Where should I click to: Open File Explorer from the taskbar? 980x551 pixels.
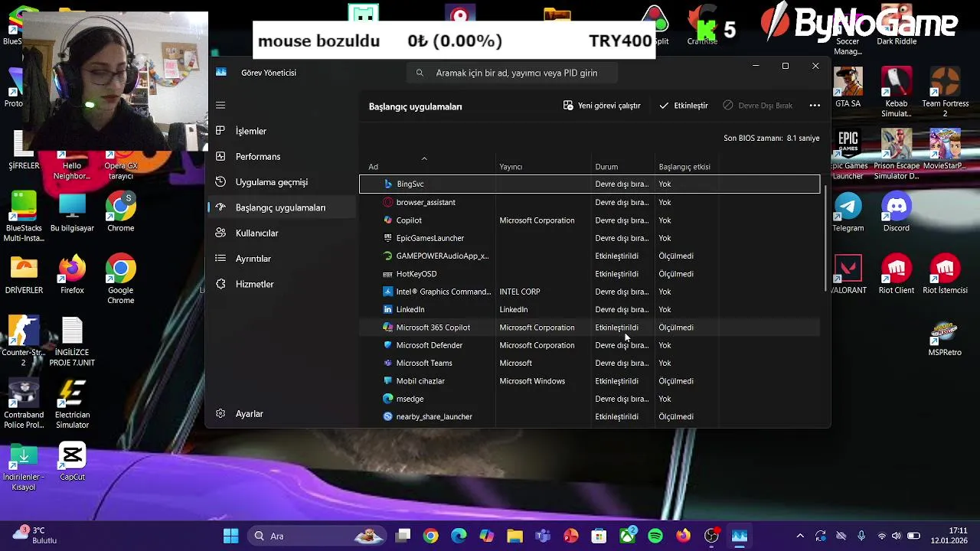pyautogui.click(x=514, y=536)
